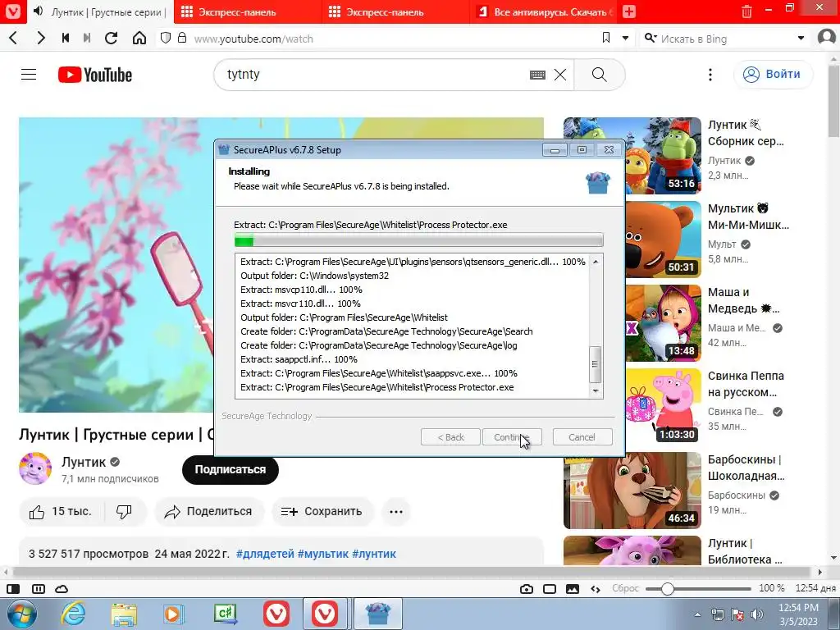
Task: Click Cancel in SecureAPlus Setup
Action: pos(582,437)
